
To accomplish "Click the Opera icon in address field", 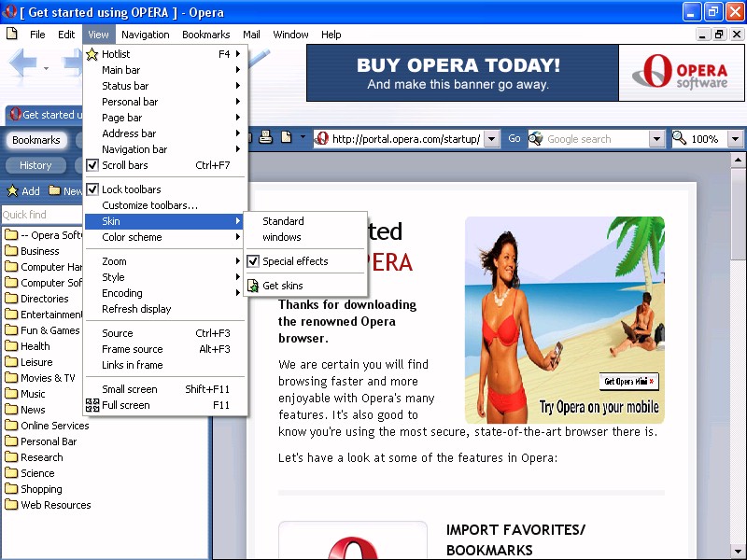I will (321, 138).
